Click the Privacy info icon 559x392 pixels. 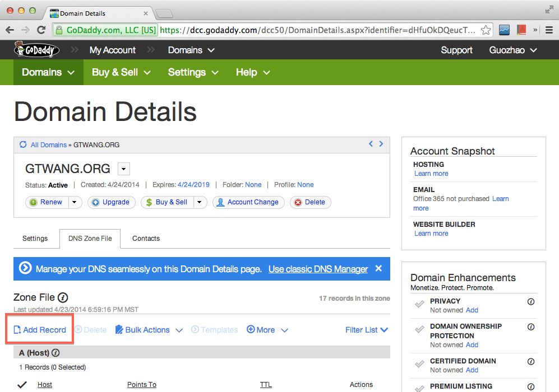(531, 301)
